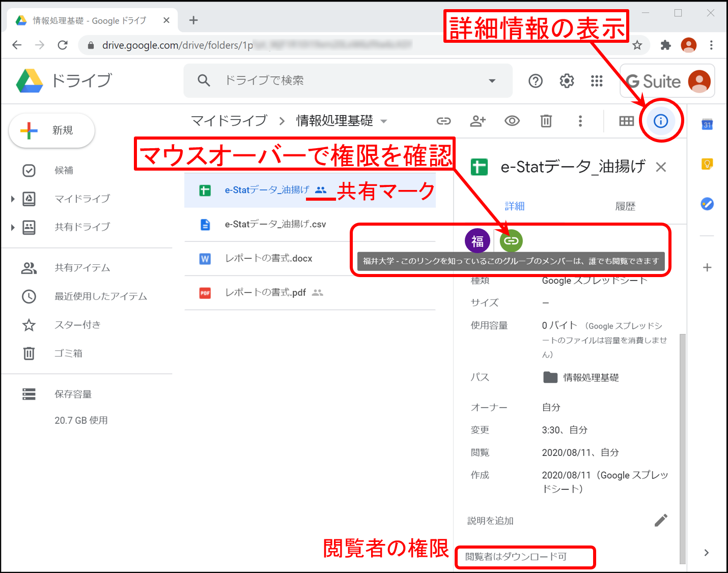Image resolution: width=728 pixels, height=573 pixels.
Task: Edit description with the pencil icon
Action: click(x=661, y=520)
